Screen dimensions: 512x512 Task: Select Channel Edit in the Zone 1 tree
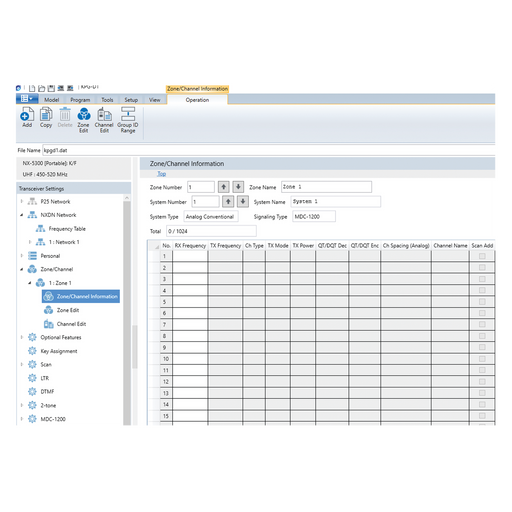coord(71,324)
